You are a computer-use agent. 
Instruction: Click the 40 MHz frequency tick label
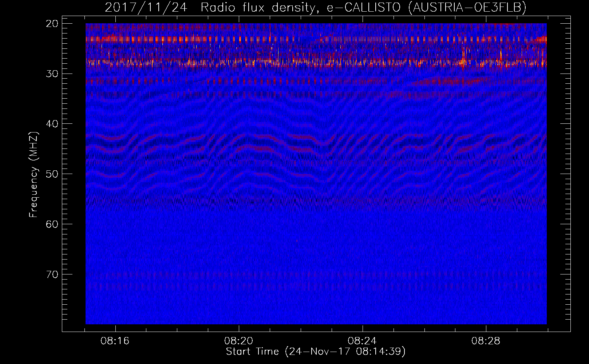tap(52, 124)
